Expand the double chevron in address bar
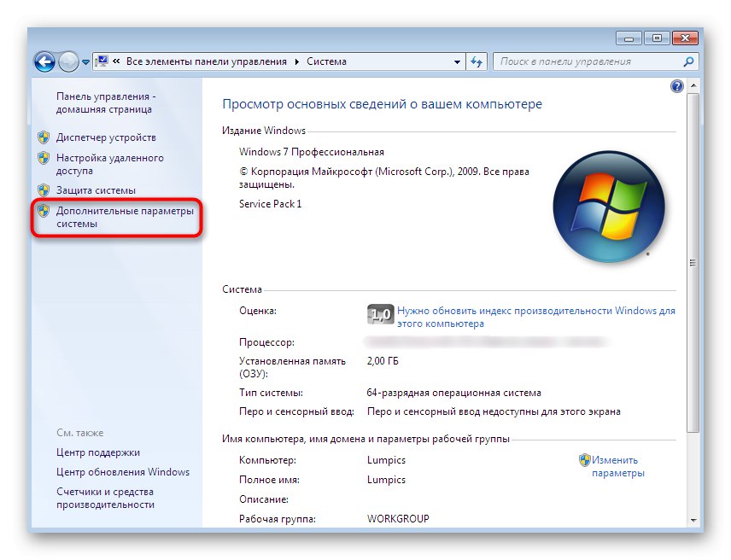The image size is (731, 560). click(116, 61)
